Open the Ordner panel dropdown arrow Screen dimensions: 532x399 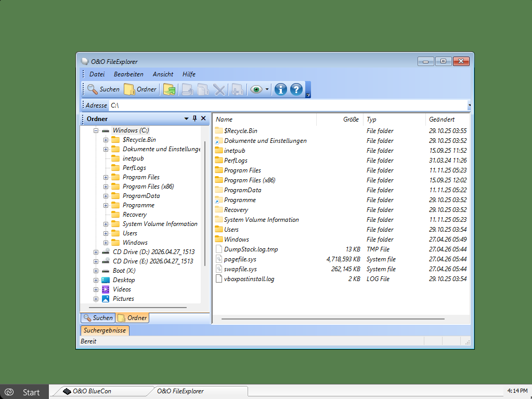pos(187,119)
